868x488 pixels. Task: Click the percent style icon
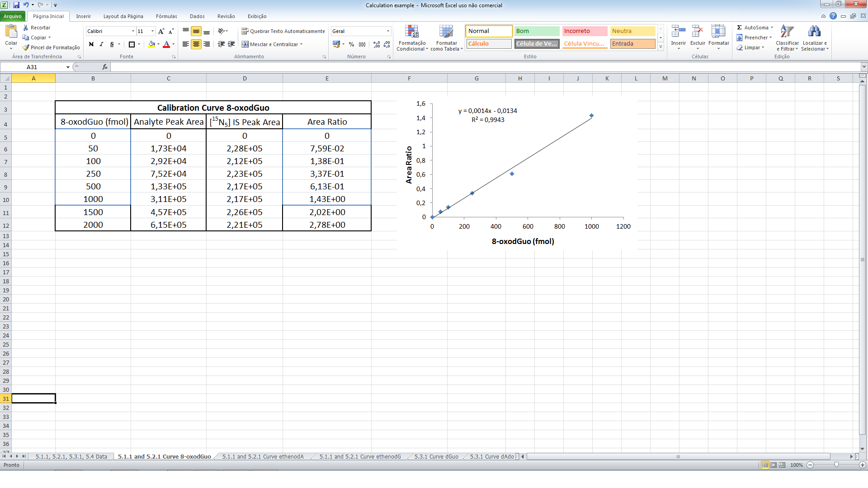[x=351, y=44]
